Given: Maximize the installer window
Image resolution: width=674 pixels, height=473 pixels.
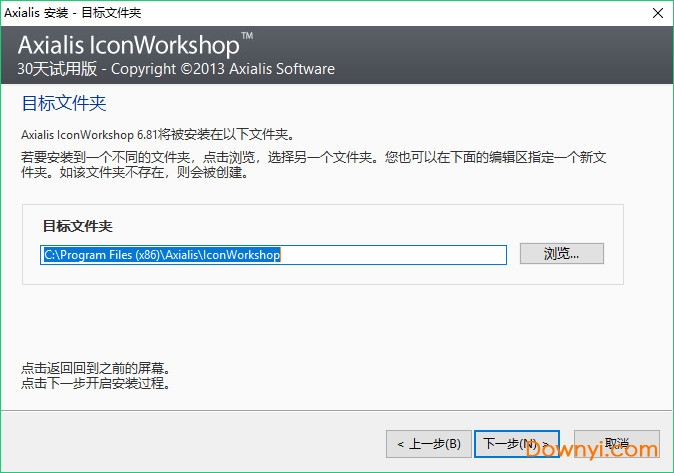Looking at the screenshot, I should [x=609, y=13].
